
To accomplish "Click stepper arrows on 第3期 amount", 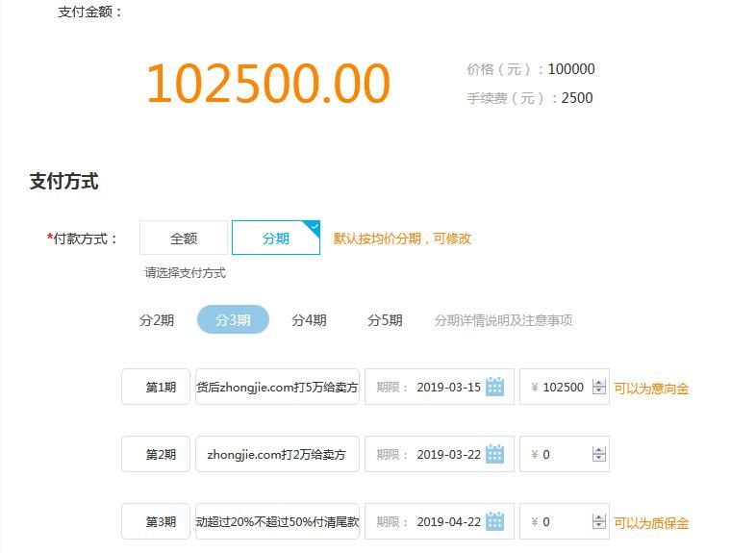I will point(599,521).
